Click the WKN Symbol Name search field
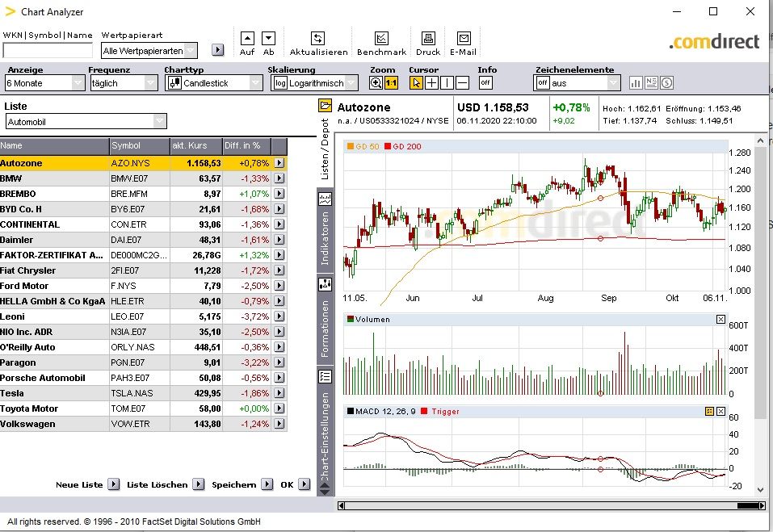 tap(48, 51)
